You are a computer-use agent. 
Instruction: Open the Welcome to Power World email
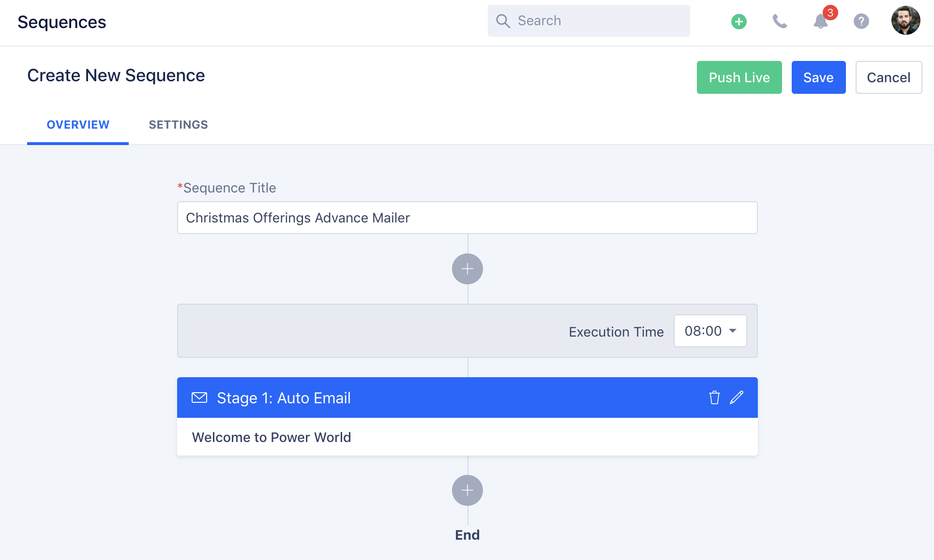point(467,437)
